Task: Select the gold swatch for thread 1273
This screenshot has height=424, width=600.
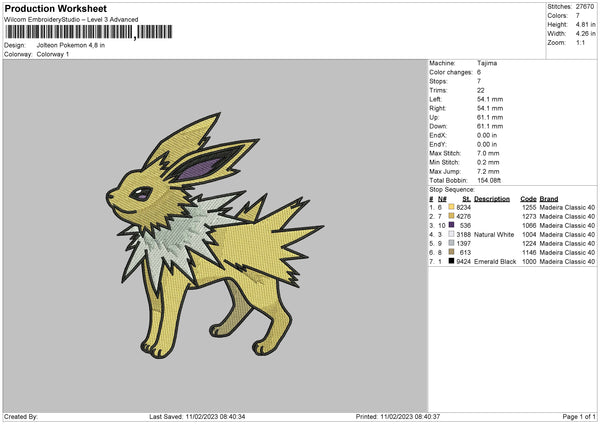Action: pyautogui.click(x=451, y=216)
